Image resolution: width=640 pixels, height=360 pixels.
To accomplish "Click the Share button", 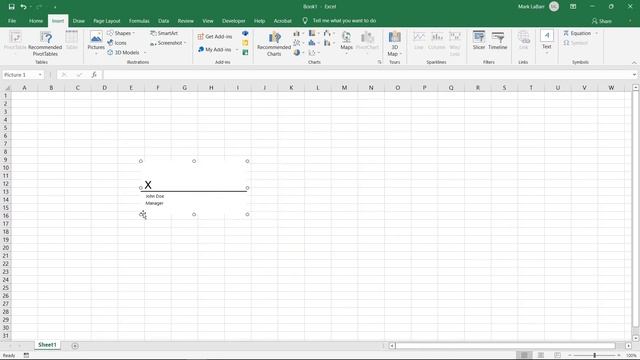I will click(x=602, y=21).
